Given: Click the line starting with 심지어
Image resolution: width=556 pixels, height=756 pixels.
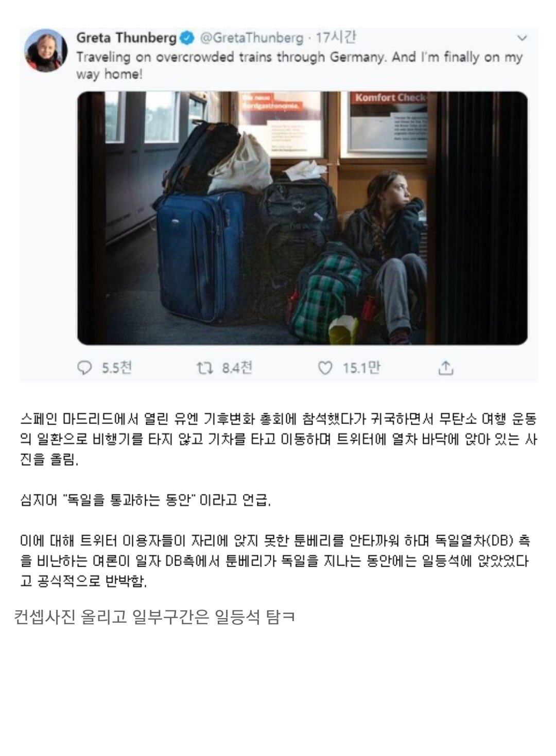Looking at the screenshot, I should pyautogui.click(x=145, y=500).
